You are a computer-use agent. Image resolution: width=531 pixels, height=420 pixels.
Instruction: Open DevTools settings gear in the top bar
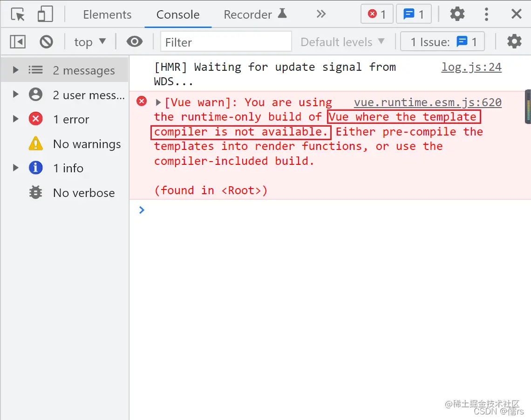point(457,14)
